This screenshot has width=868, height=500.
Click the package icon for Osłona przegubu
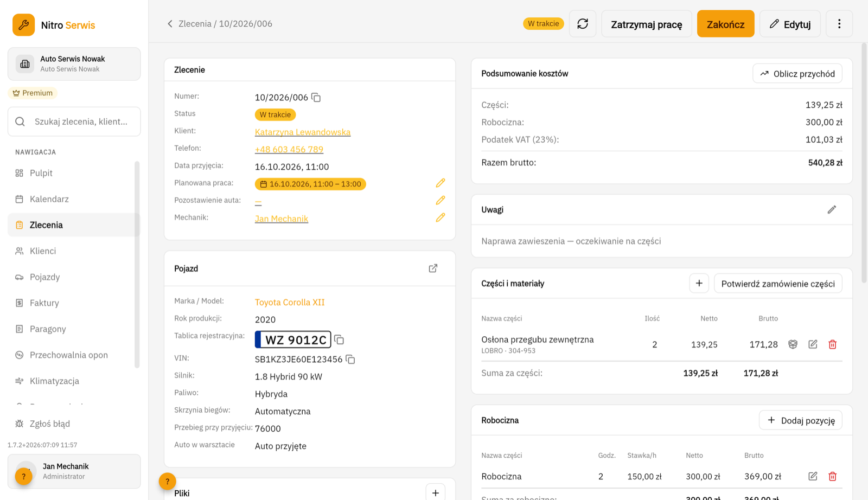[x=793, y=344]
